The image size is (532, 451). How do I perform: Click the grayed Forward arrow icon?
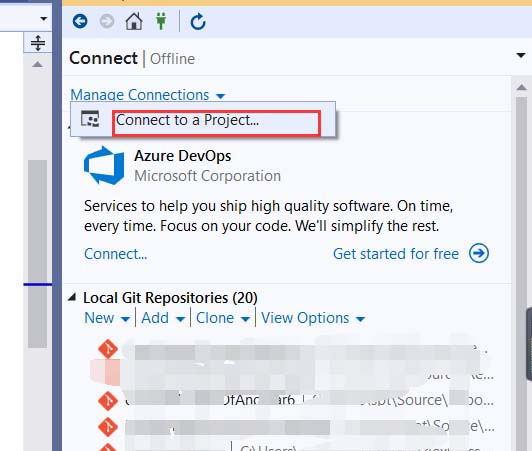[107, 22]
